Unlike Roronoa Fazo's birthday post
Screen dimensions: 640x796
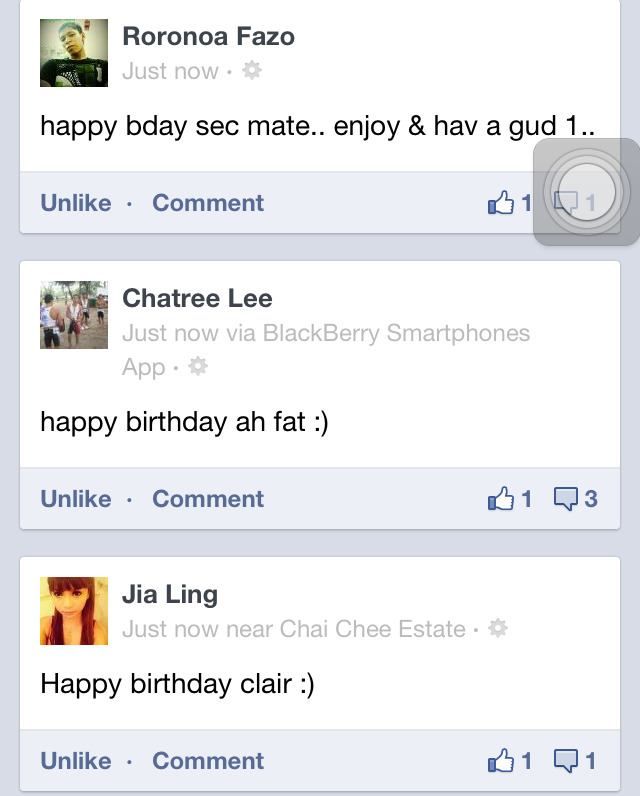click(76, 203)
